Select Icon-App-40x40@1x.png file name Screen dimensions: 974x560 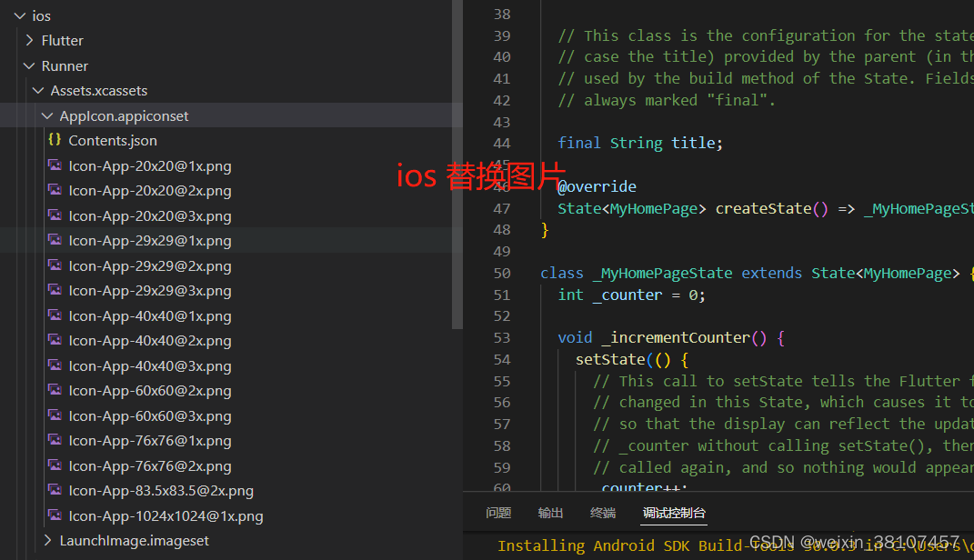click(x=150, y=316)
